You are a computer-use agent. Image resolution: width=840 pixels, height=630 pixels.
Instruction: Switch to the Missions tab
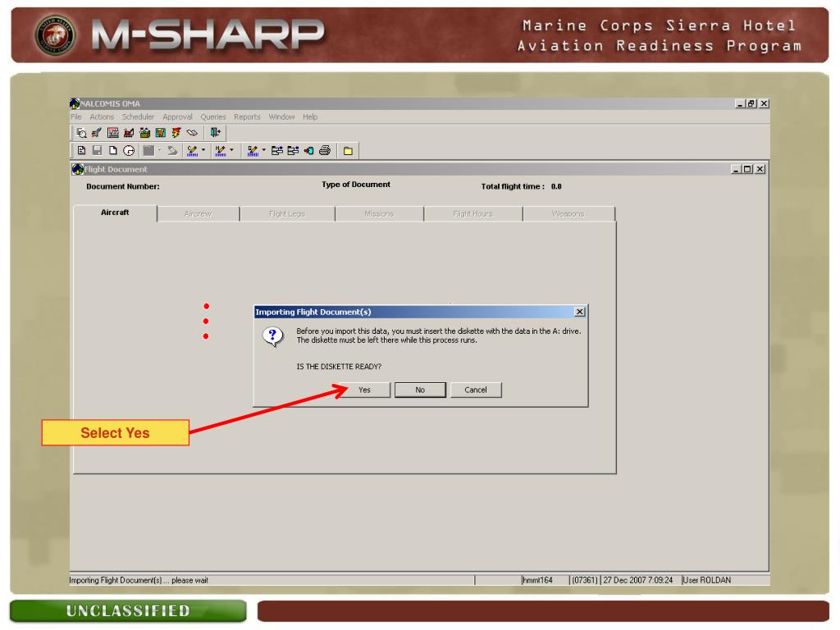[x=379, y=214]
